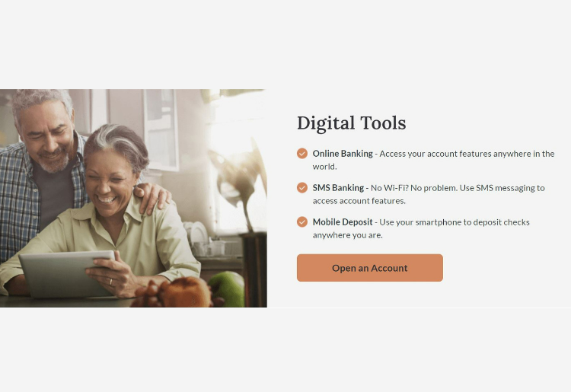
Task: Click the bearded man's face in photo
Action: [46, 135]
